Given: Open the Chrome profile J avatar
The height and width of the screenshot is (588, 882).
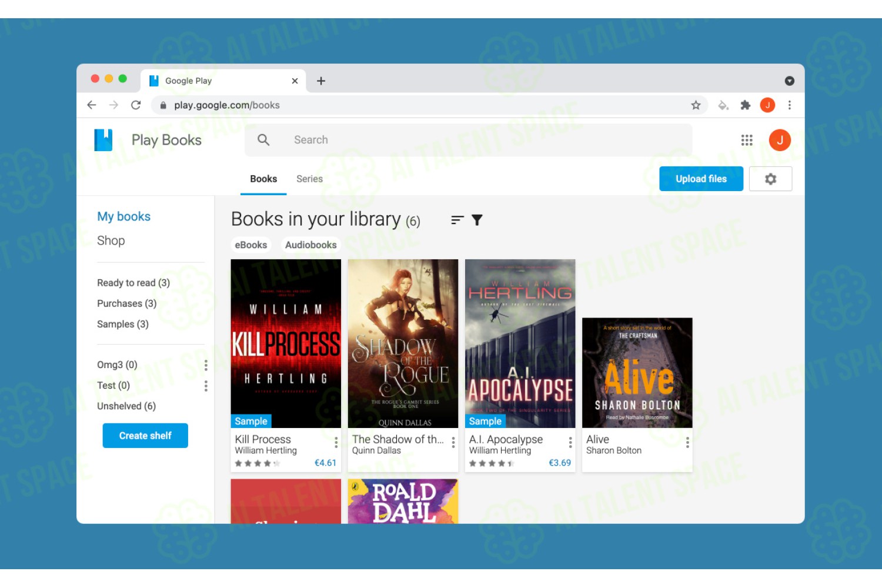Looking at the screenshot, I should tap(767, 105).
